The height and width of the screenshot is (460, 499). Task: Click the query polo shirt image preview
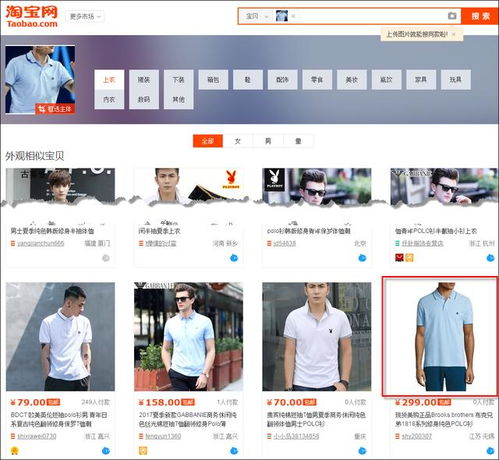(40, 80)
